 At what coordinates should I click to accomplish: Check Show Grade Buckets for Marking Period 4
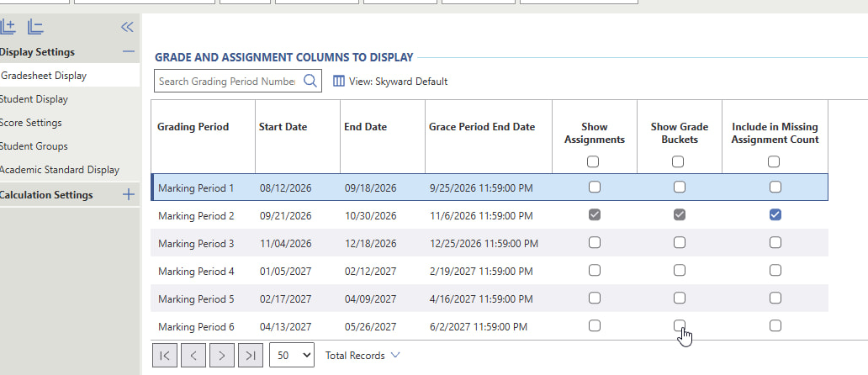click(x=680, y=270)
